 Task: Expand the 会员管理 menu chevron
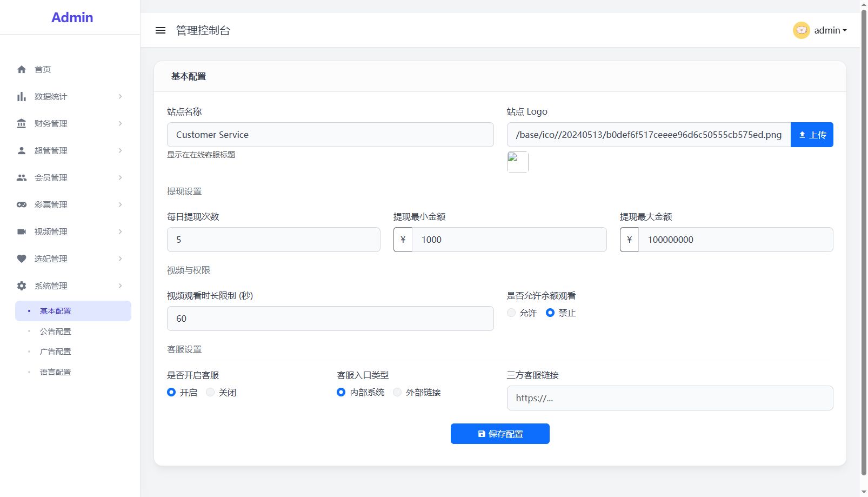coord(120,177)
